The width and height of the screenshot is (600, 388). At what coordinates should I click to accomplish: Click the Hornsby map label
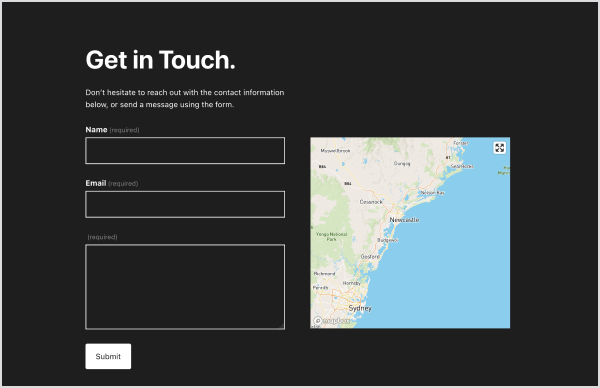click(x=351, y=283)
